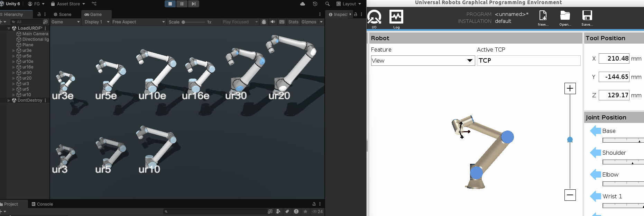Open the Log screen in UR environment

point(396,19)
